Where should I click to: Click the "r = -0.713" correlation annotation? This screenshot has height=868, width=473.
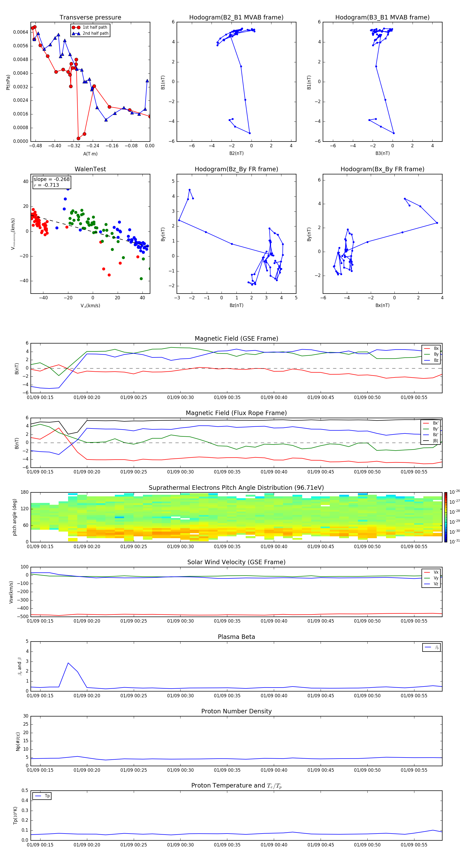(47, 185)
